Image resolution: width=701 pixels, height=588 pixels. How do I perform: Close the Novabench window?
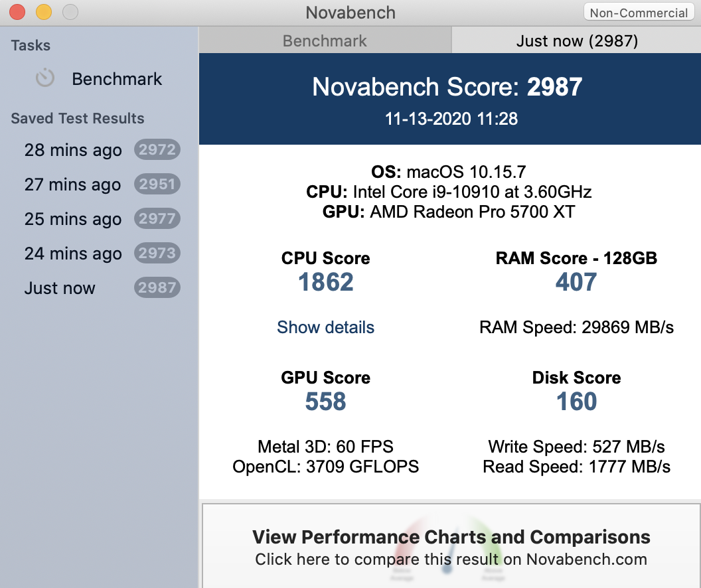point(17,12)
